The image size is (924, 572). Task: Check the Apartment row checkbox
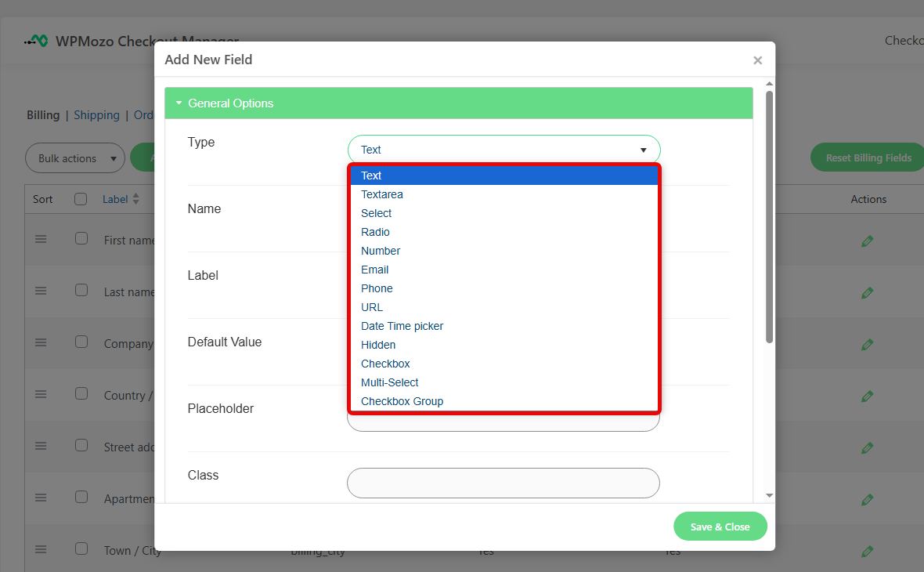[81, 497]
